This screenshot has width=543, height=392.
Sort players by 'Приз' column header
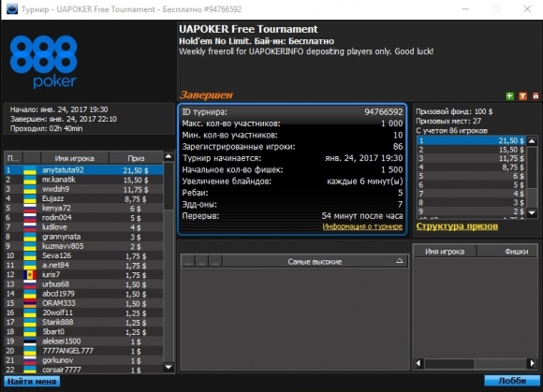tap(136, 158)
